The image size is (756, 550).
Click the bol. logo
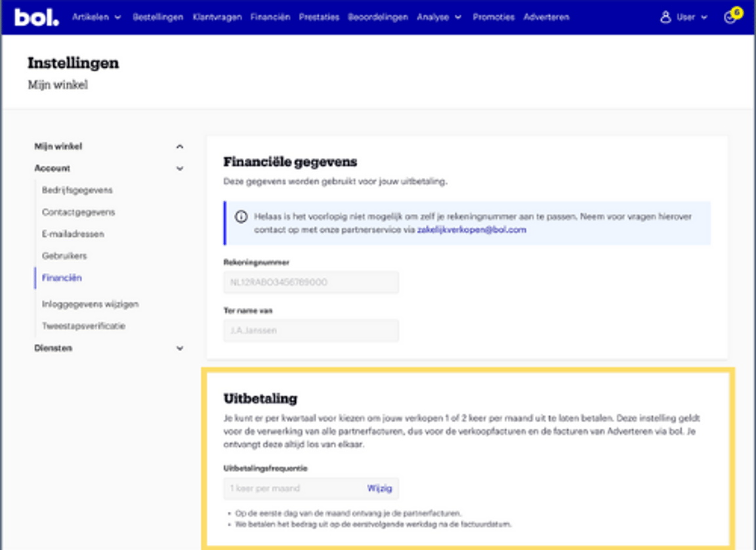point(37,17)
